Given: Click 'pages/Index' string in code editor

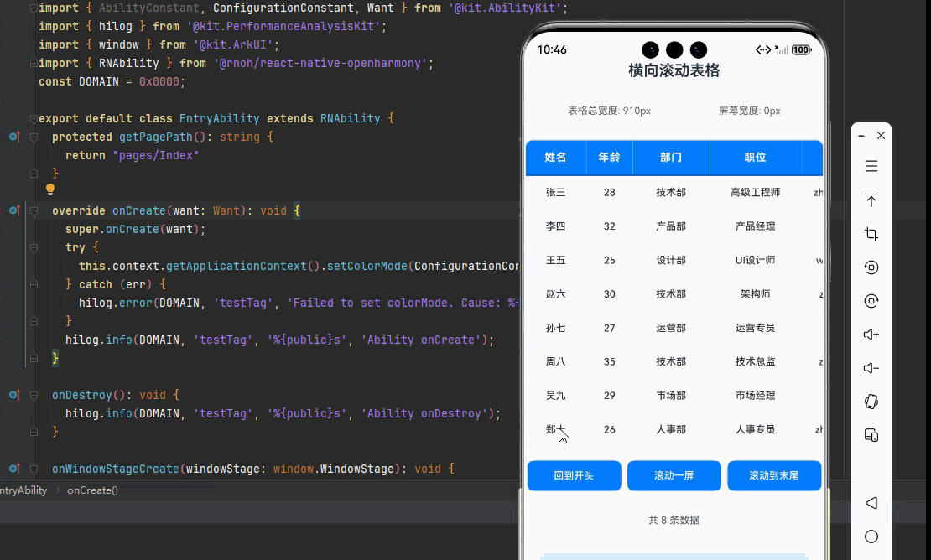Looking at the screenshot, I should tap(155, 155).
